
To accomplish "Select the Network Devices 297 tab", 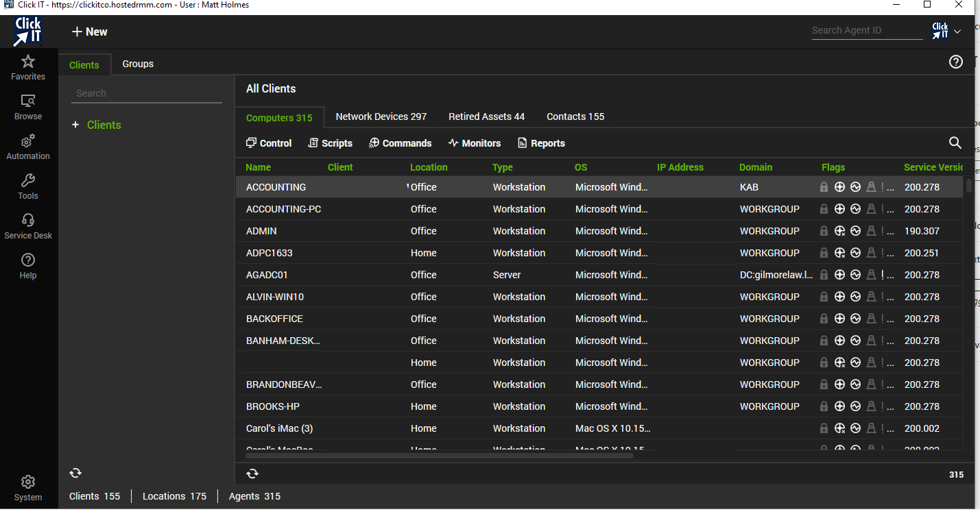I will pos(381,117).
